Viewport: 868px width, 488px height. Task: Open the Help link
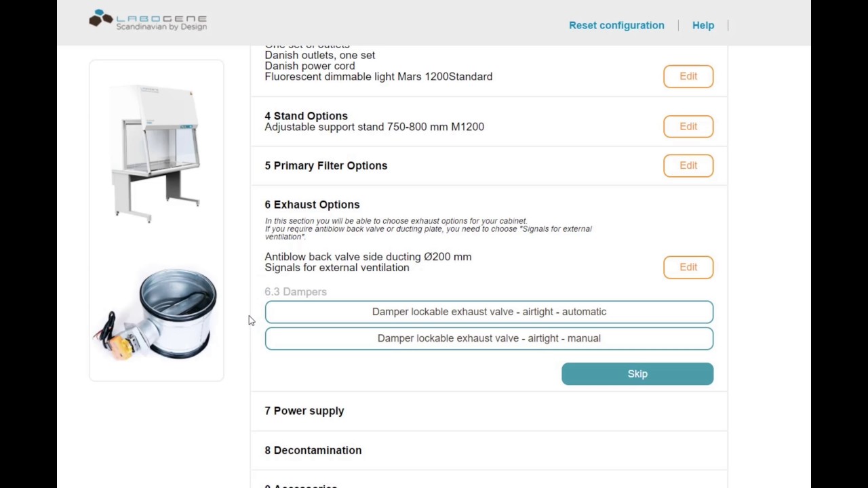pos(703,25)
